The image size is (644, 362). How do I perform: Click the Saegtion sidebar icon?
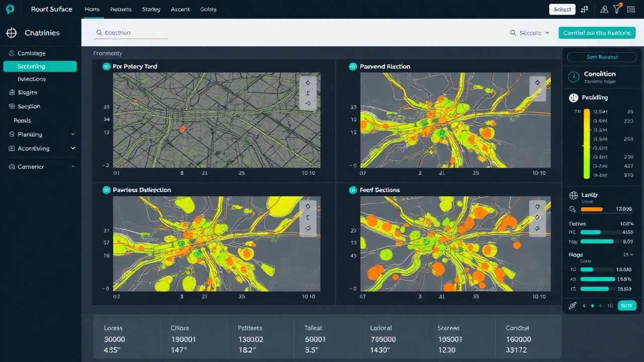pos(12,107)
